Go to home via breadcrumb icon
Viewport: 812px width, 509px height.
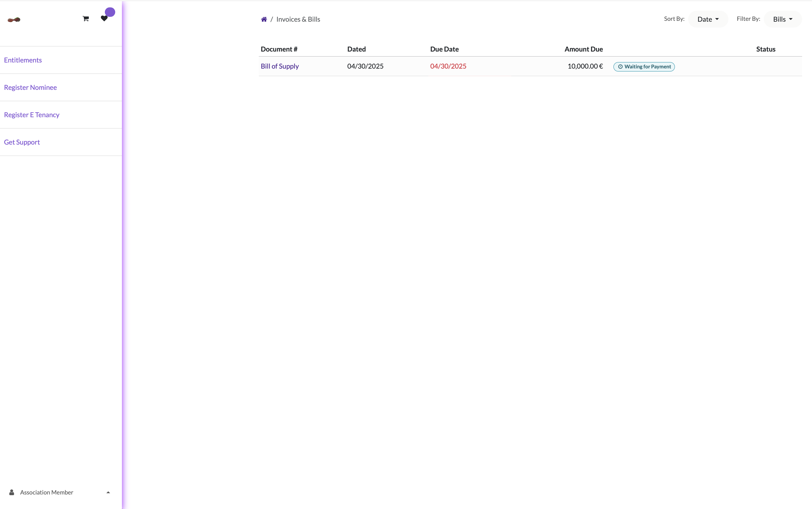(264, 20)
